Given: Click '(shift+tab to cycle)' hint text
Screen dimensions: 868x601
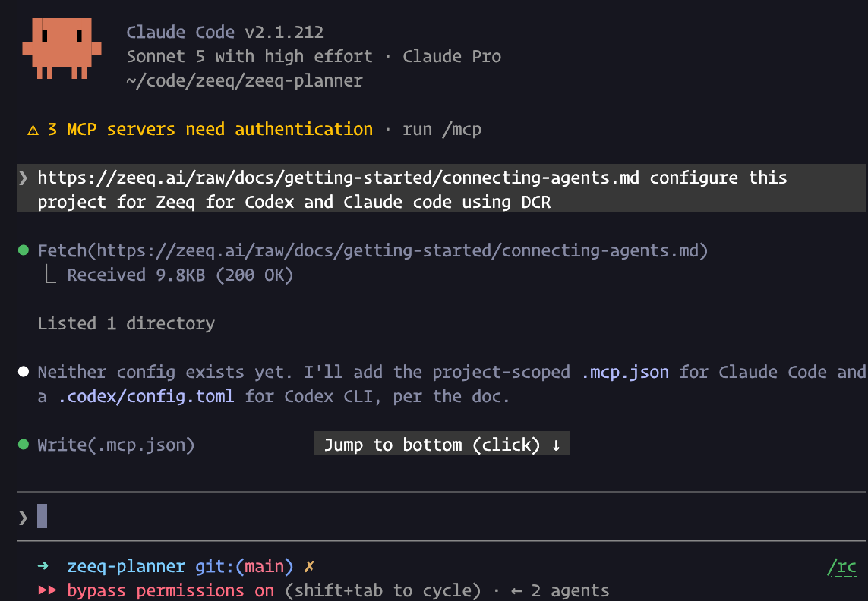Looking at the screenshot, I should click(383, 590).
